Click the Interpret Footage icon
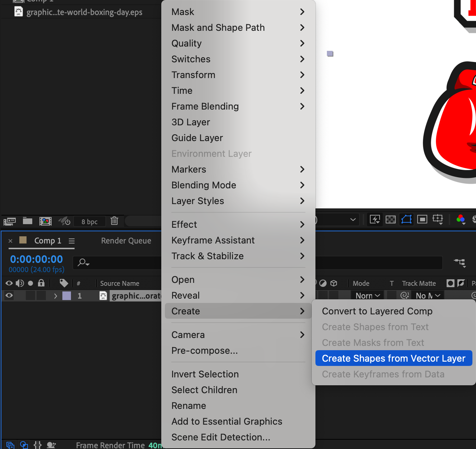 [10, 221]
